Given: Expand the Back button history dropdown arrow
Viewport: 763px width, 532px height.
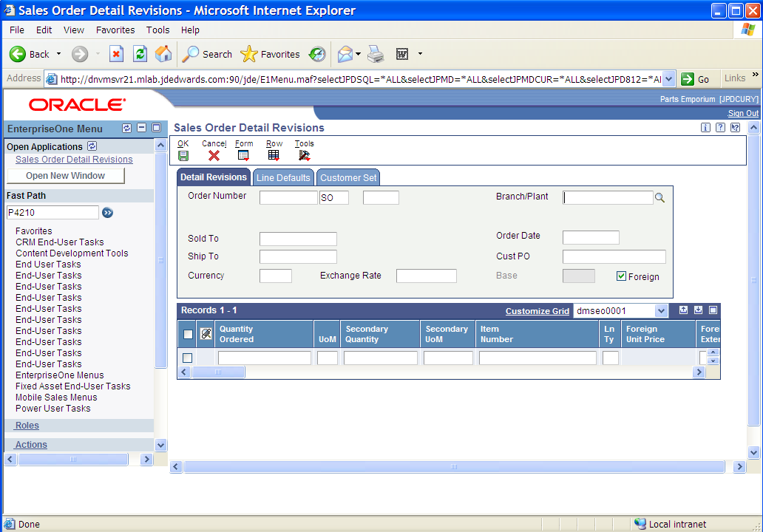Looking at the screenshot, I should (x=59, y=54).
